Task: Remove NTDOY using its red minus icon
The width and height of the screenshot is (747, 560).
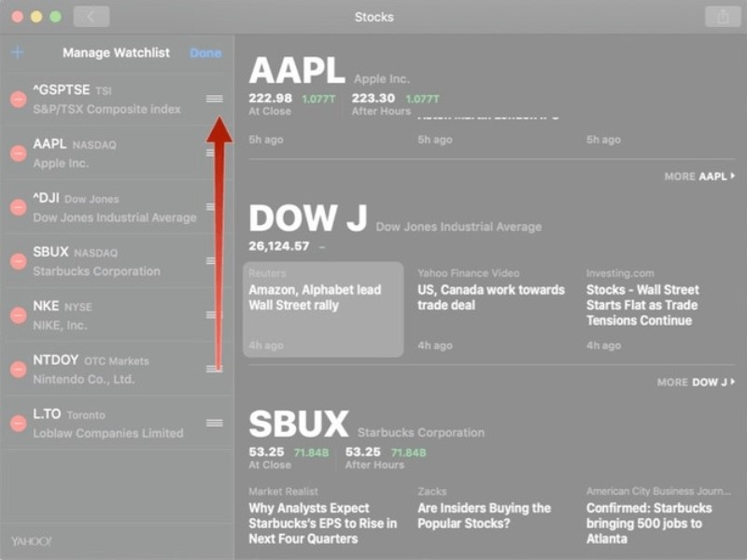Action: [18, 369]
